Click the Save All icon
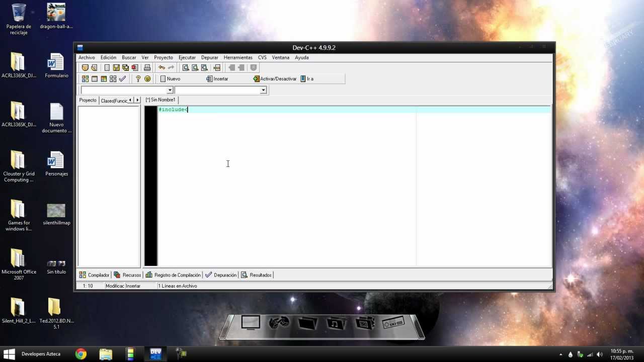644x362 pixels. [x=125, y=67]
